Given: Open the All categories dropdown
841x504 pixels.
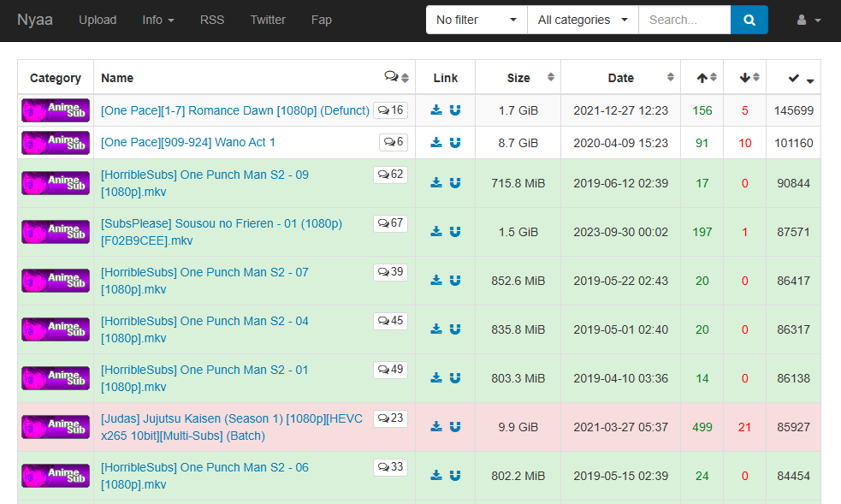Looking at the screenshot, I should coord(583,20).
